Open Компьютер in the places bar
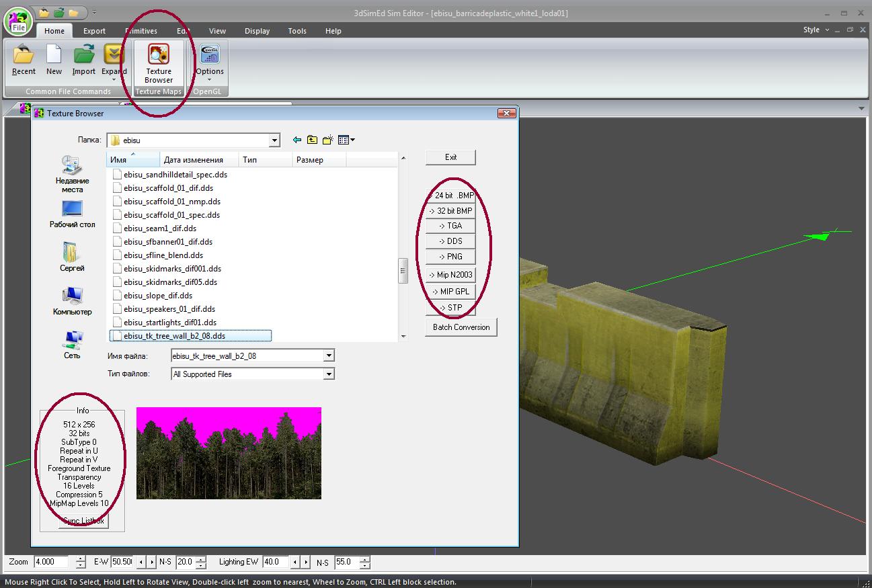The image size is (872, 588). point(72,301)
